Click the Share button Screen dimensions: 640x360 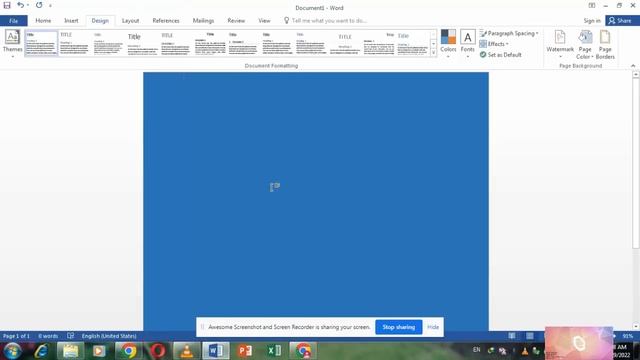[x=620, y=20]
